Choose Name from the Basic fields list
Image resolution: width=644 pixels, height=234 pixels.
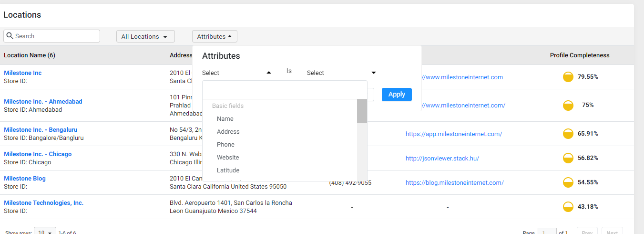[225, 118]
